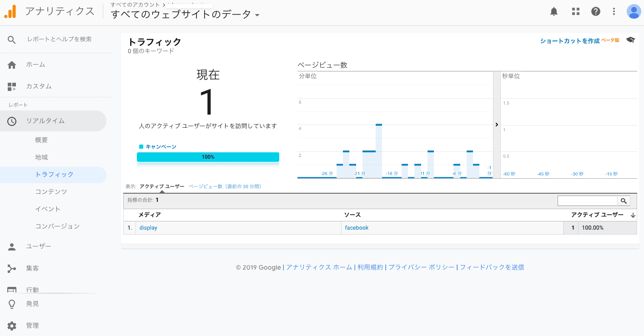This screenshot has height=336, width=644.
Task: Click the table search magnifier button
Action: [624, 201]
